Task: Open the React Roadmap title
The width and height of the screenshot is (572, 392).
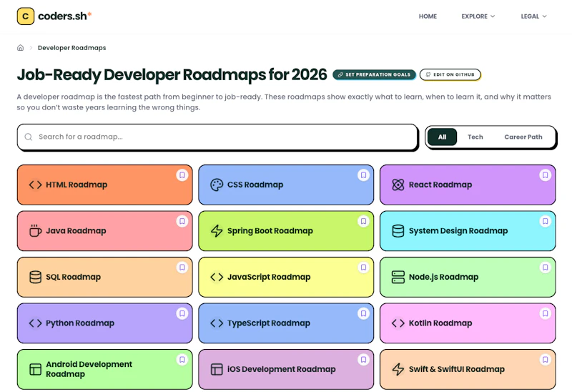Action: click(x=440, y=185)
